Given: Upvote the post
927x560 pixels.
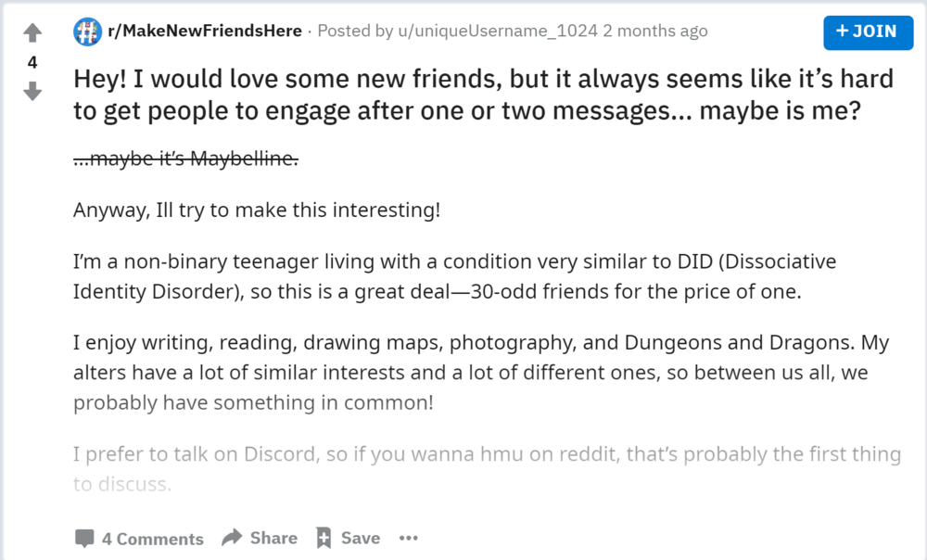Looking at the screenshot, I should (x=32, y=32).
